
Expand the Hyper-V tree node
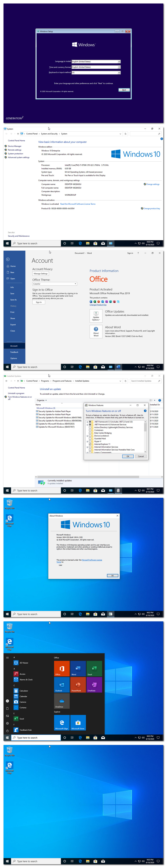[87, 441]
